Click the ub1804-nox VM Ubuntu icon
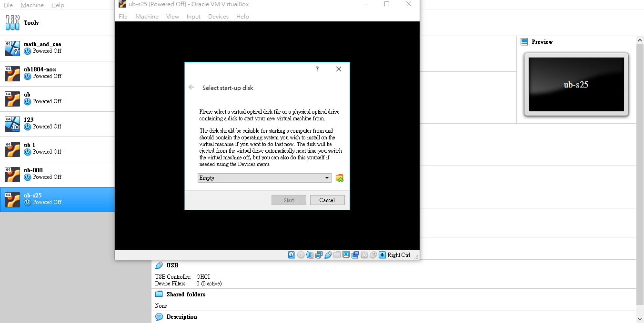The image size is (644, 323). (x=12, y=74)
